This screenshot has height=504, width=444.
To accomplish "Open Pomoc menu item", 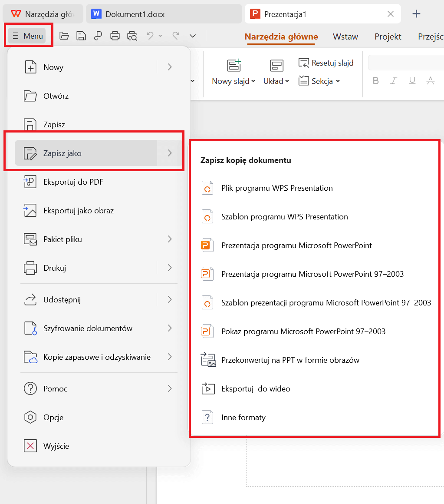I will (99, 388).
